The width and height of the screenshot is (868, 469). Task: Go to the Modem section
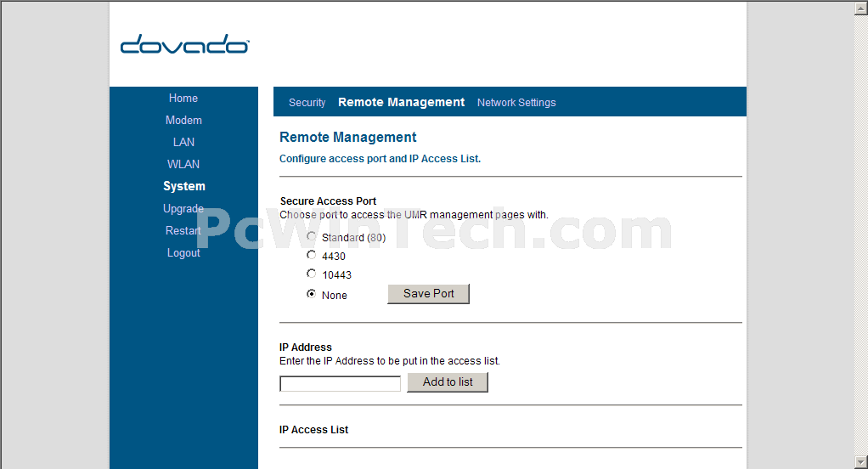[183, 120]
